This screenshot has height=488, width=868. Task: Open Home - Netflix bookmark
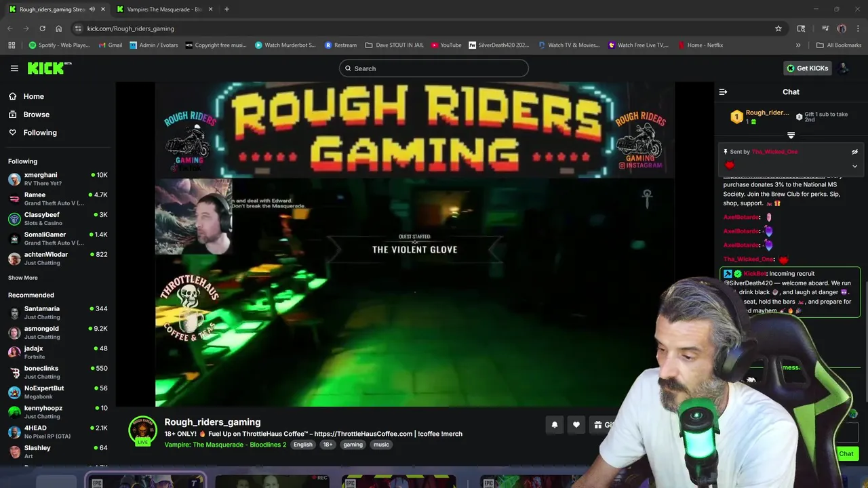coord(701,45)
